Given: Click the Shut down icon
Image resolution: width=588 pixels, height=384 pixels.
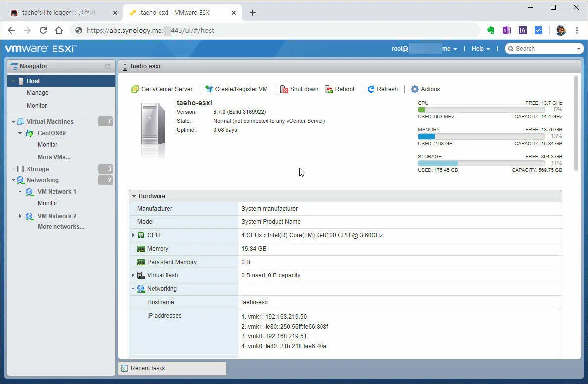Looking at the screenshot, I should click(284, 89).
